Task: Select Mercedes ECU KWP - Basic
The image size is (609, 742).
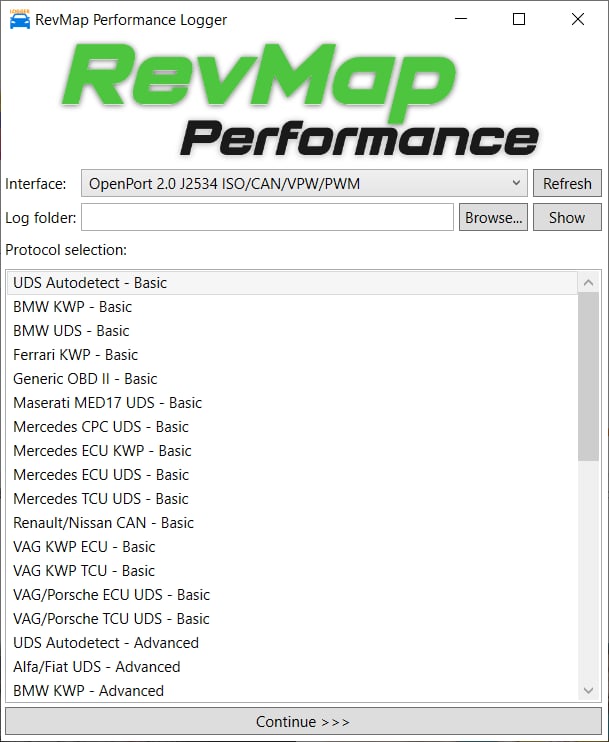Action: coord(292,450)
